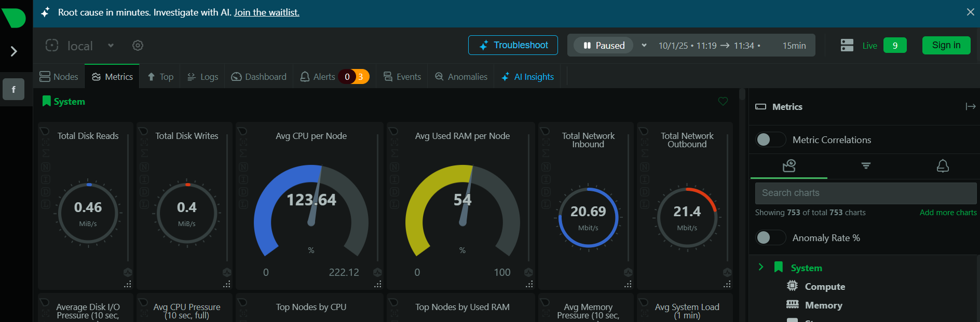Dismiss the AI waitlist banner

click(x=970, y=12)
